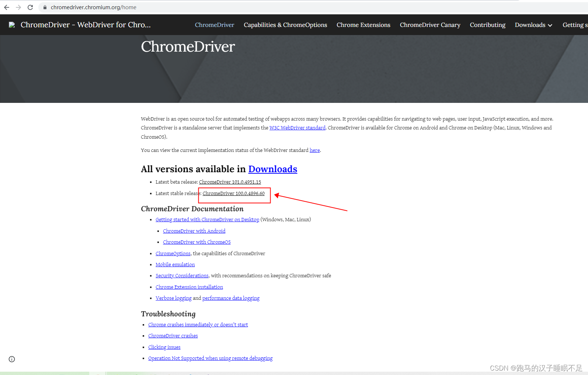Open Getting started with ChromeDriver on Desktop
Screen dimensions: 588x375
pos(207,220)
